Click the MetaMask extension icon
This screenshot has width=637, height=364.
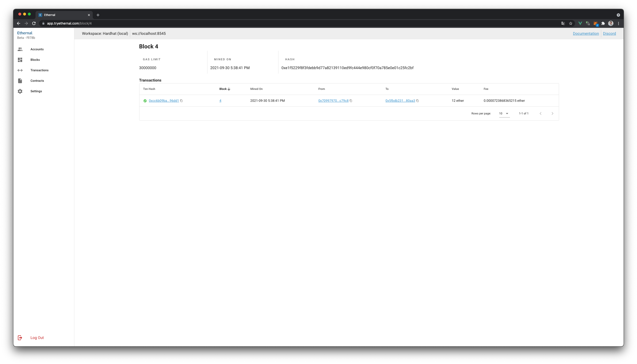[596, 24]
